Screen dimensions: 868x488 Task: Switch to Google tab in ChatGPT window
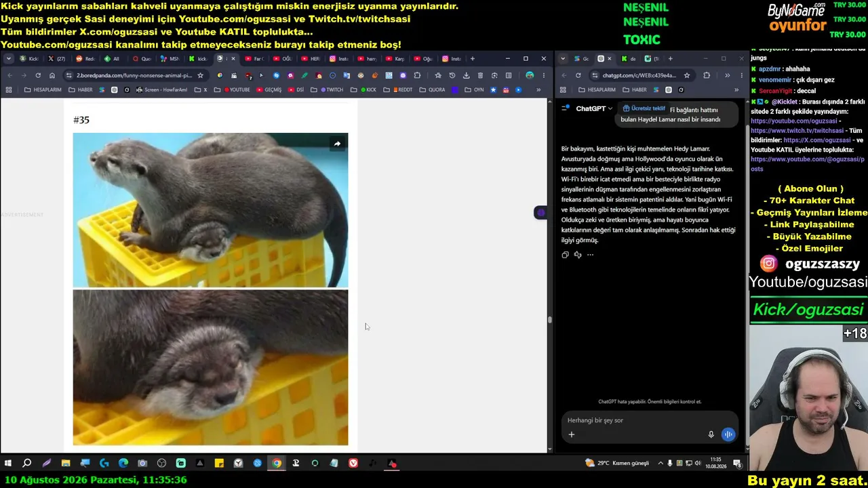(581, 59)
